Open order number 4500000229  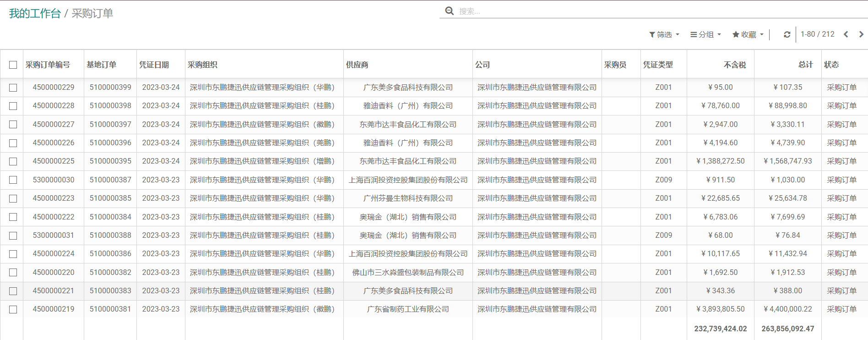54,87
